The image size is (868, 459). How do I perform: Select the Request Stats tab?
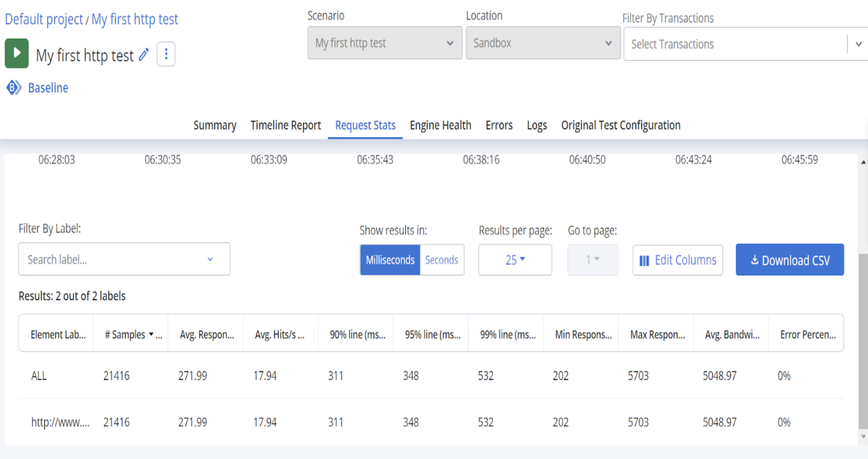tap(365, 125)
